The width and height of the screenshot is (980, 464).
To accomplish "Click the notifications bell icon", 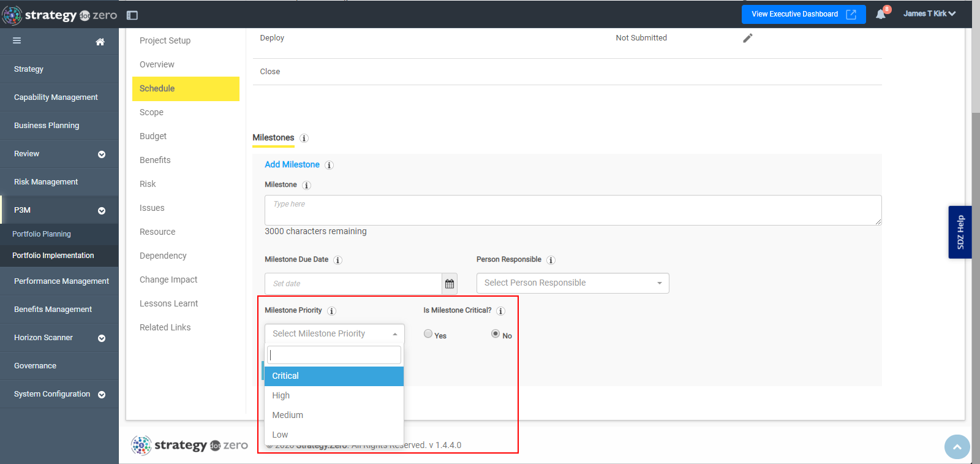I will coord(880,14).
